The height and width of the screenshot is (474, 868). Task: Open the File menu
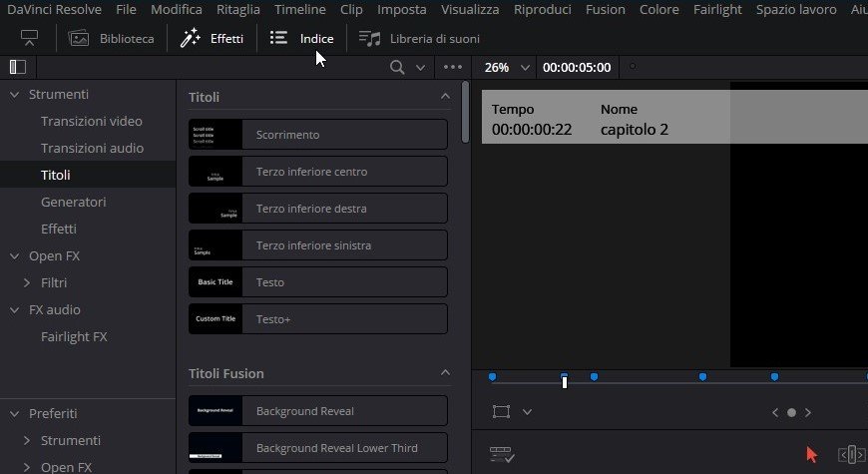click(126, 9)
